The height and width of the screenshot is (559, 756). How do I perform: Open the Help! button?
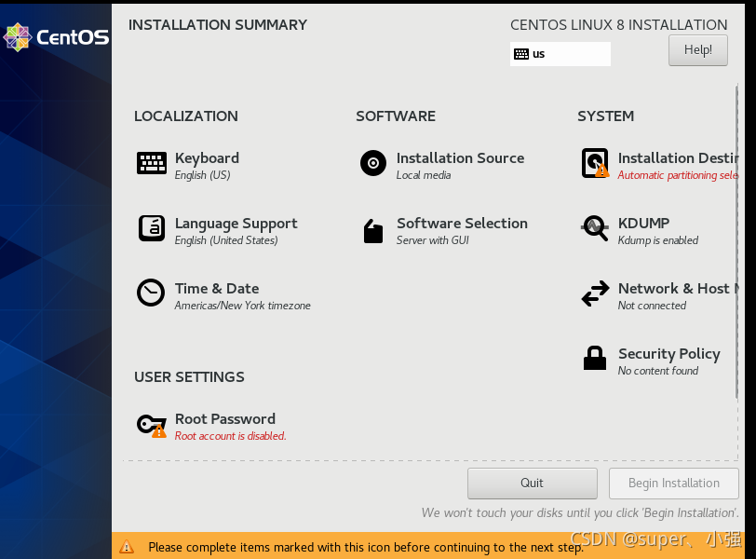pyautogui.click(x=698, y=50)
